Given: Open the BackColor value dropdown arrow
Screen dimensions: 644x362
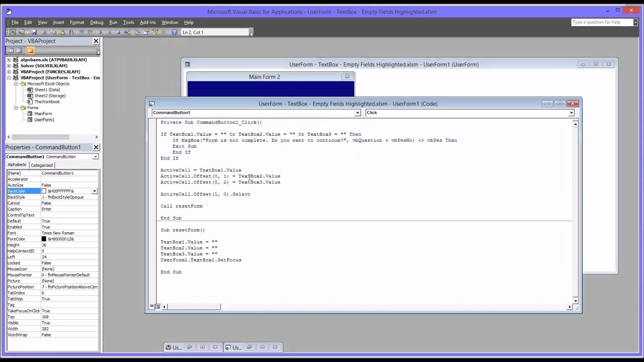Looking at the screenshot, I should [x=95, y=191].
